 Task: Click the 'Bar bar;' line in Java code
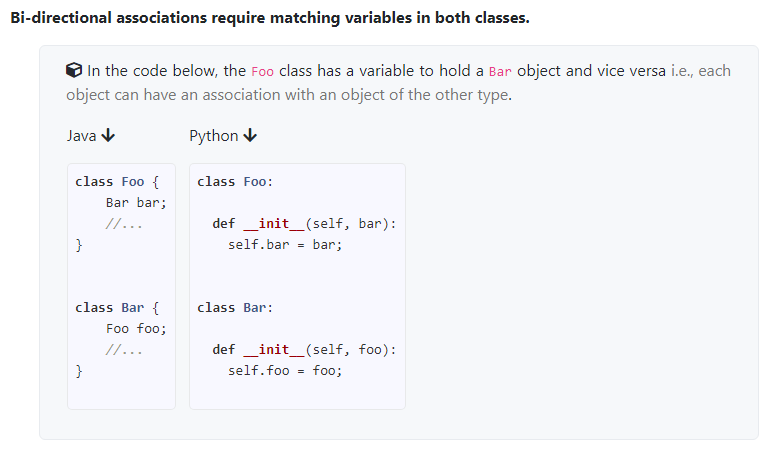click(136, 203)
